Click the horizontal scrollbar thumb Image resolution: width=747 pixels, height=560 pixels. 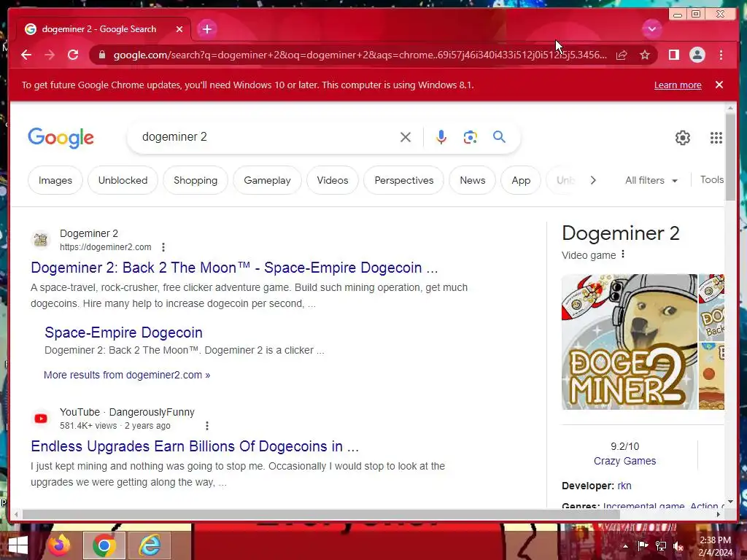[x=321, y=514]
